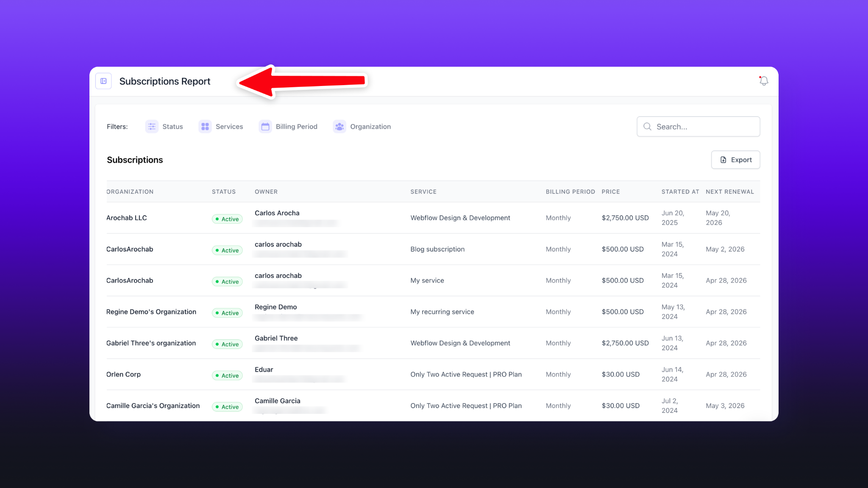Screen dimensions: 868x488
Task: Click the PRO Plan service for Camille Garcia
Action: (x=466, y=406)
